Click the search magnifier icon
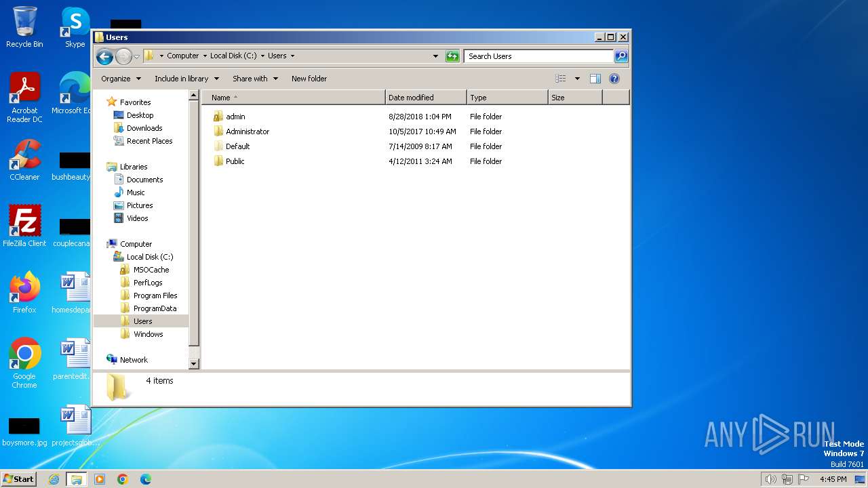The image size is (868, 488). pos(621,56)
